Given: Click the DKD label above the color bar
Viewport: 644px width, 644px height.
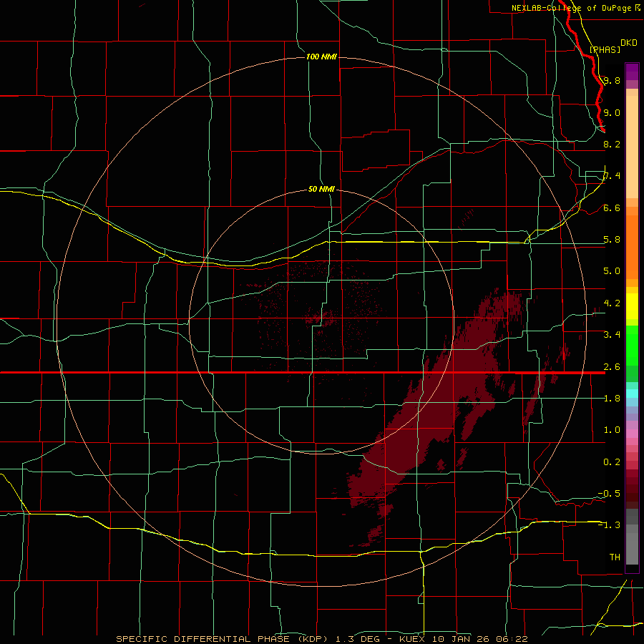Looking at the screenshot, I should (x=629, y=42).
